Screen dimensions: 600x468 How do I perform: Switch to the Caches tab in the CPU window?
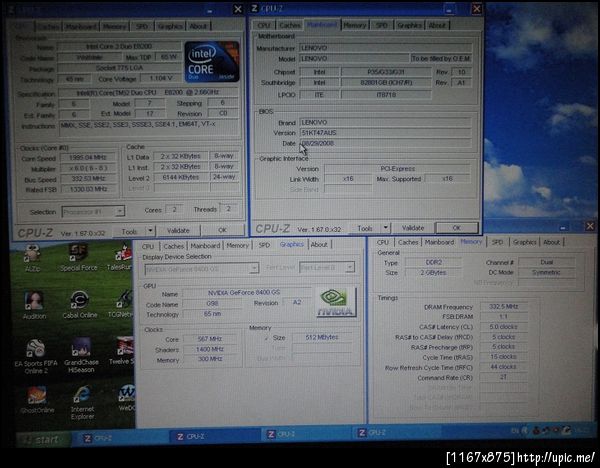(48, 27)
